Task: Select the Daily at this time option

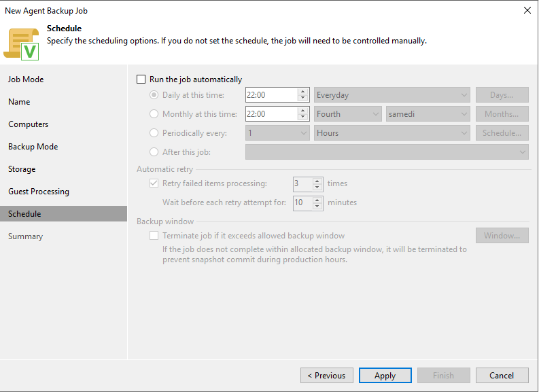Action: pos(154,95)
